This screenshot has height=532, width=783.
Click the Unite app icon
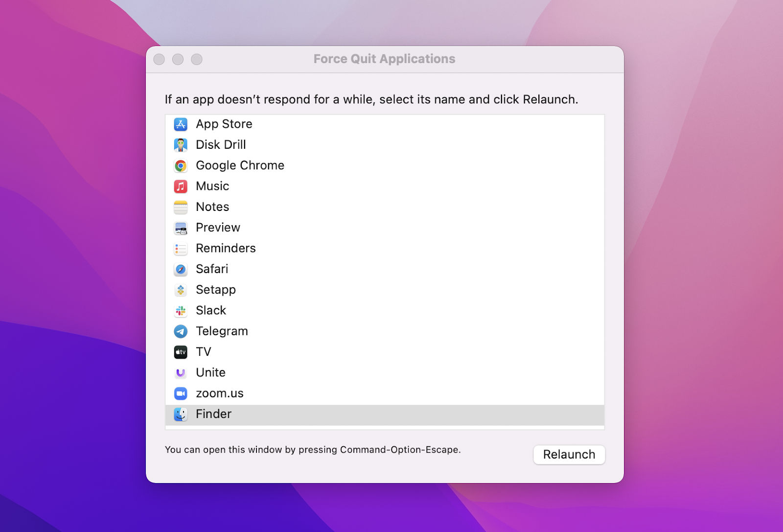181,373
